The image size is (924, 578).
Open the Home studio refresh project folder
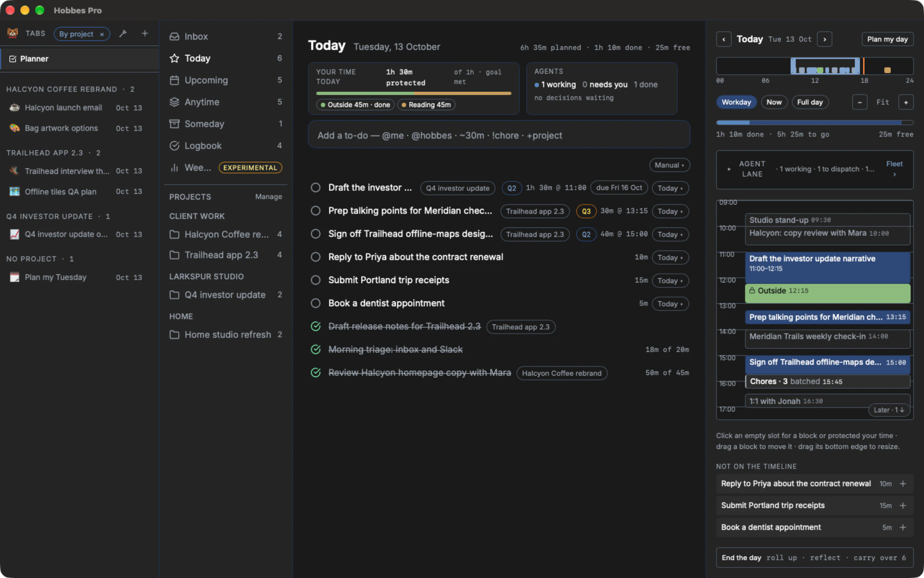(226, 334)
